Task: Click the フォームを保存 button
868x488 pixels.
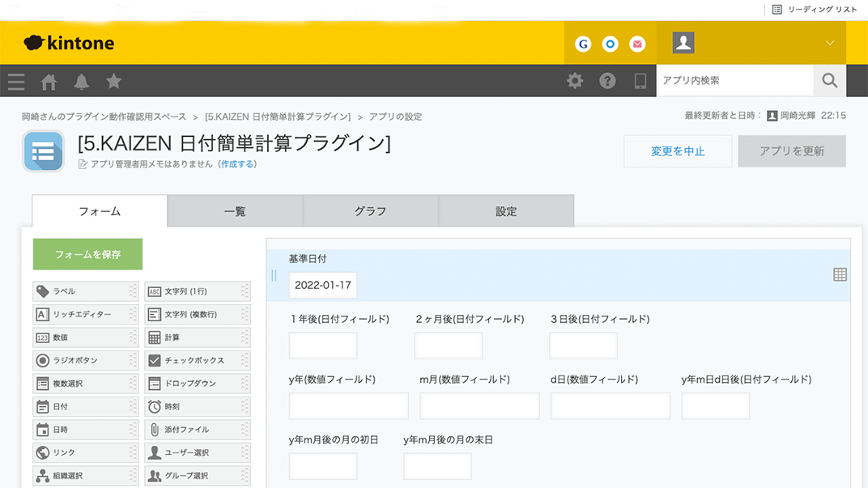Action: point(87,254)
